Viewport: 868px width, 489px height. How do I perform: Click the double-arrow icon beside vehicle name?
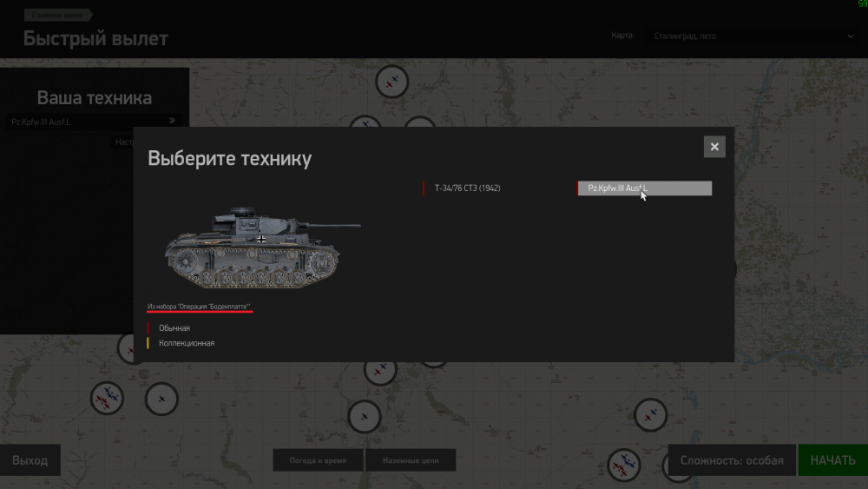coord(172,120)
